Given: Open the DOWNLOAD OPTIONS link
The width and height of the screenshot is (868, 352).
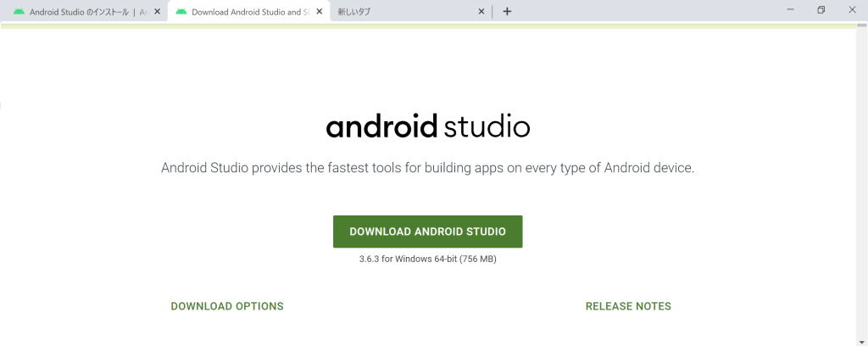Looking at the screenshot, I should [x=227, y=306].
